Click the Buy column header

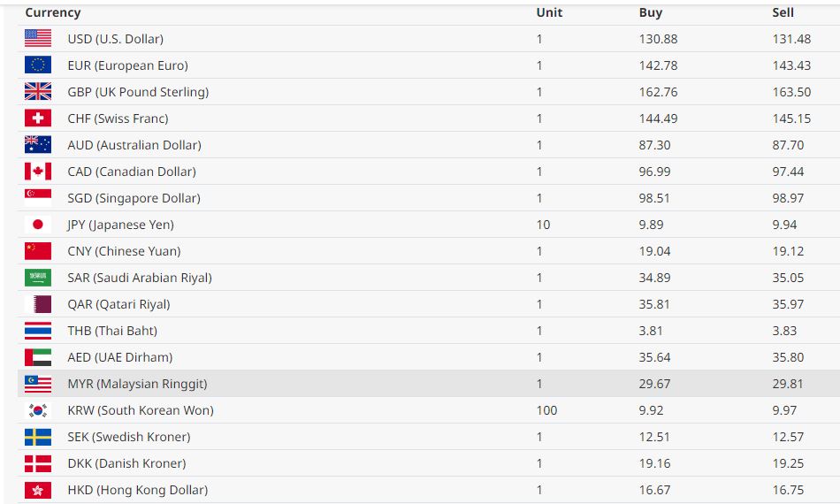650,12
